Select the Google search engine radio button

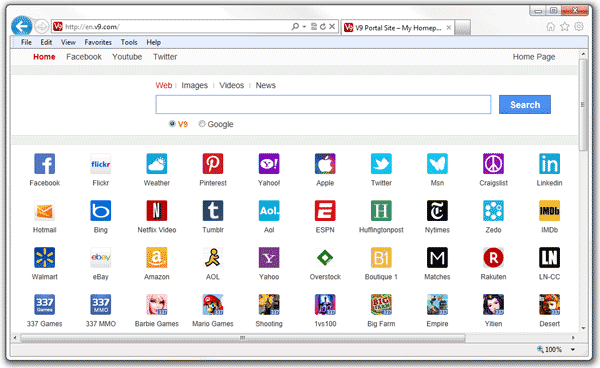tap(202, 124)
